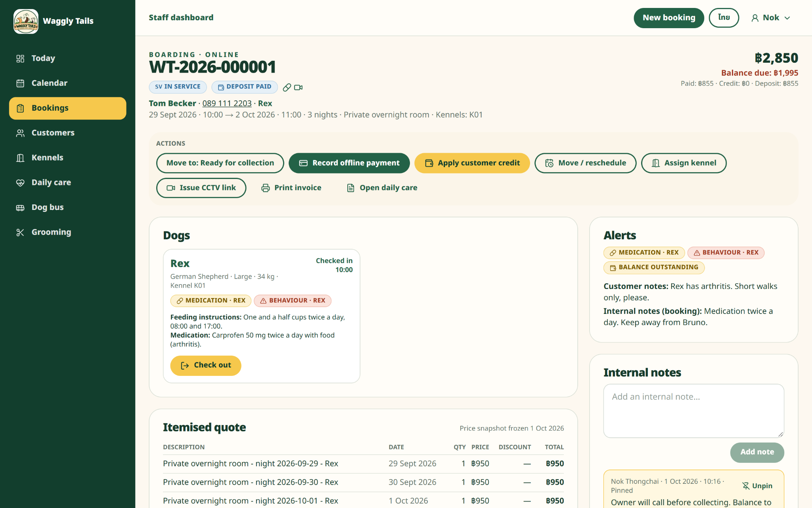Go to the Customers section
The image size is (812, 508).
(67, 133)
